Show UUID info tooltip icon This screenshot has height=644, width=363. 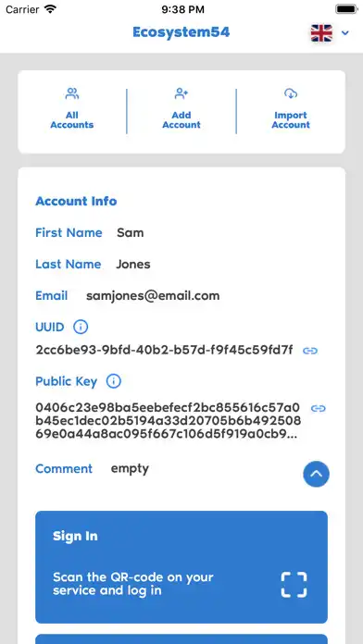click(x=81, y=327)
